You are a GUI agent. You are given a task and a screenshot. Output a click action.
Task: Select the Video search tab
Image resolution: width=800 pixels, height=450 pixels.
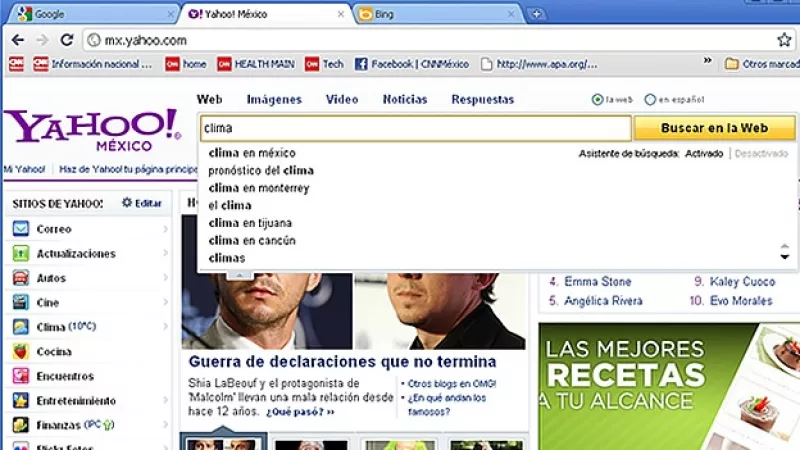pyautogui.click(x=342, y=99)
